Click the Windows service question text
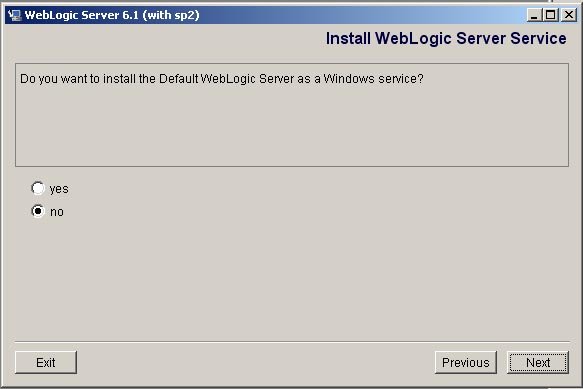Image resolution: width=583 pixels, height=389 pixels. point(222,79)
